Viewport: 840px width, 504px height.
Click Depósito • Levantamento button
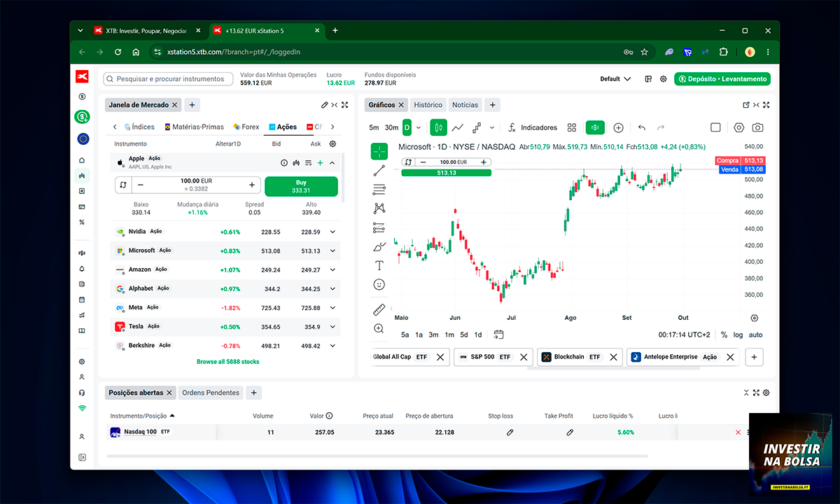(x=722, y=79)
